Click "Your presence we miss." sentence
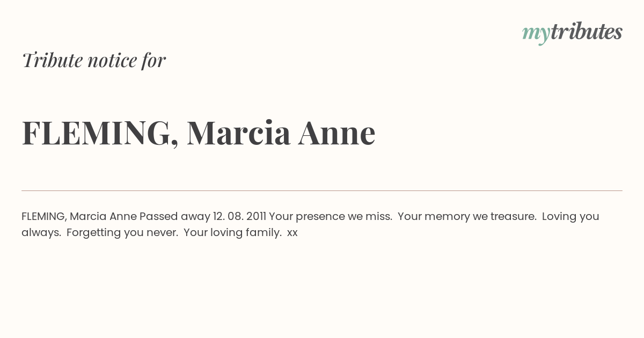The width and height of the screenshot is (644, 338). (x=331, y=217)
